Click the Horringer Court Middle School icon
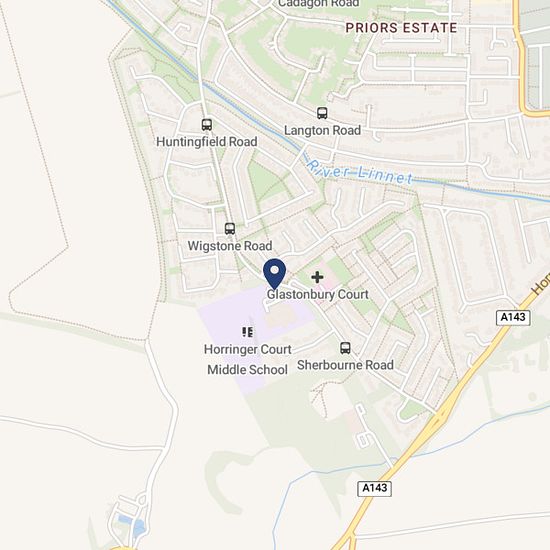The width and height of the screenshot is (550, 550). [x=248, y=332]
